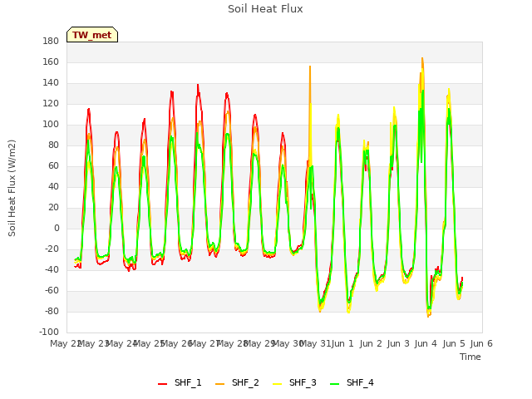Click the red SHF_1 legend color marker
Screen dimensions: 532x399
[x=163, y=384]
